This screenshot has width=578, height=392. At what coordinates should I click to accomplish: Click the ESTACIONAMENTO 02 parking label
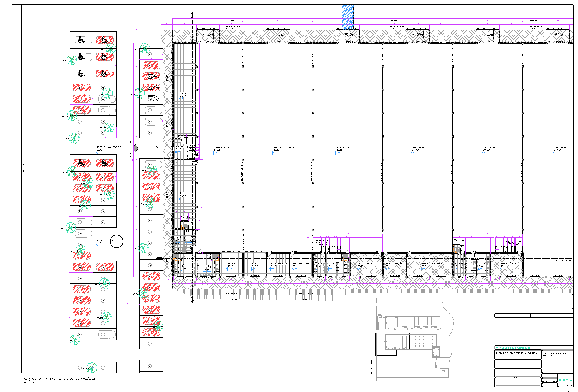tap(110, 147)
